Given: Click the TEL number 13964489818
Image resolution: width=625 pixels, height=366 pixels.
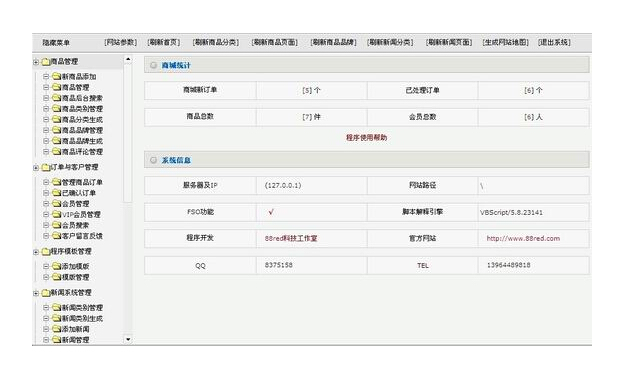Looking at the screenshot, I should 509,265.
